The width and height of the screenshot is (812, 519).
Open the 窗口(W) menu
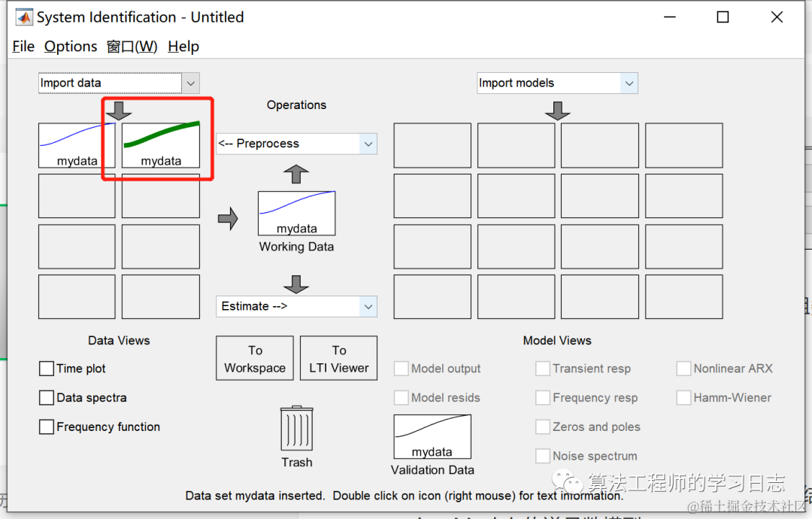pos(132,47)
